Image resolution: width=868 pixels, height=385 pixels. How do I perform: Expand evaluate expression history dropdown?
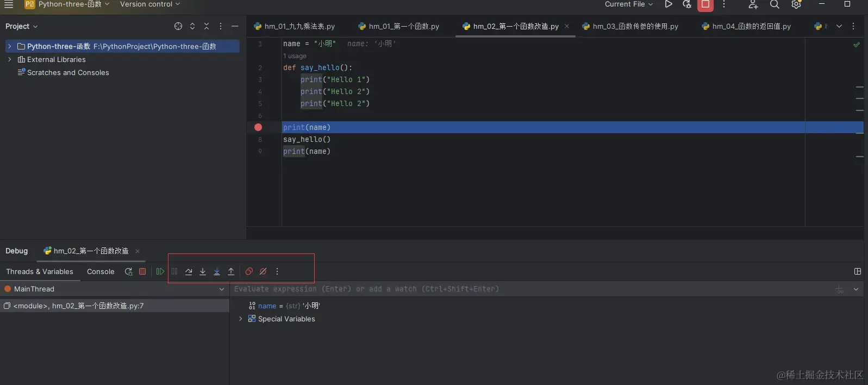pos(856,289)
